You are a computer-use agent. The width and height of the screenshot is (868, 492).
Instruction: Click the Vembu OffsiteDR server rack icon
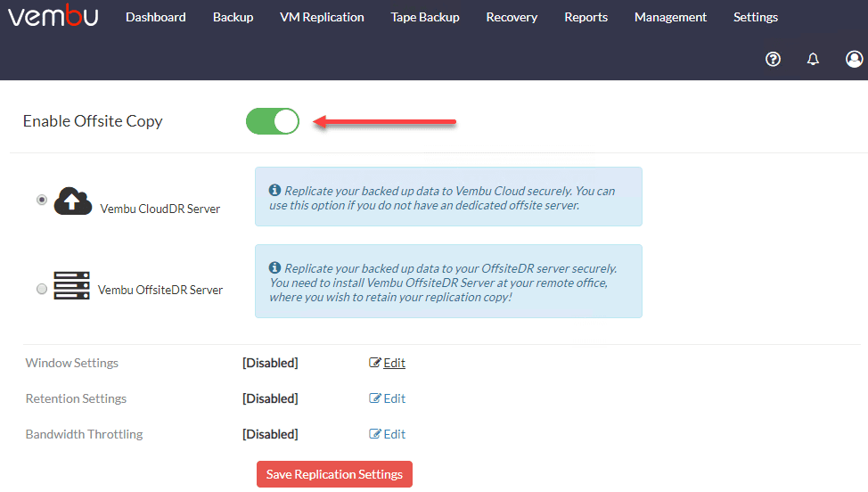(71, 285)
